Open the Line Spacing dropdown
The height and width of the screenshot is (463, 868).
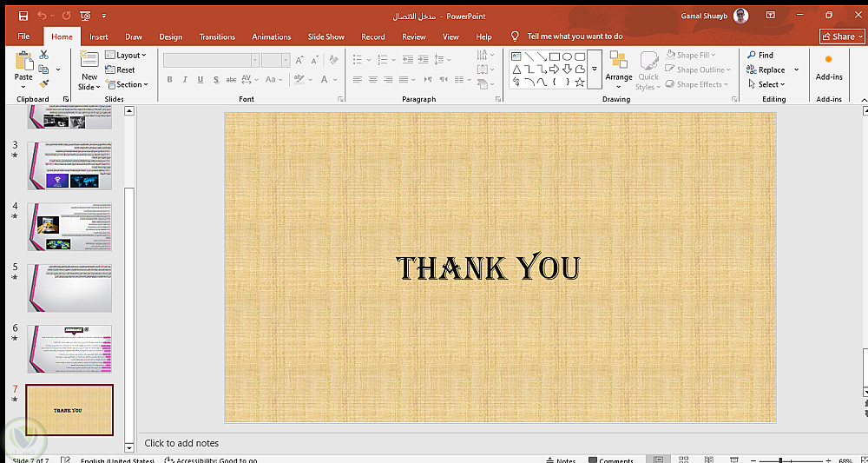coord(442,59)
